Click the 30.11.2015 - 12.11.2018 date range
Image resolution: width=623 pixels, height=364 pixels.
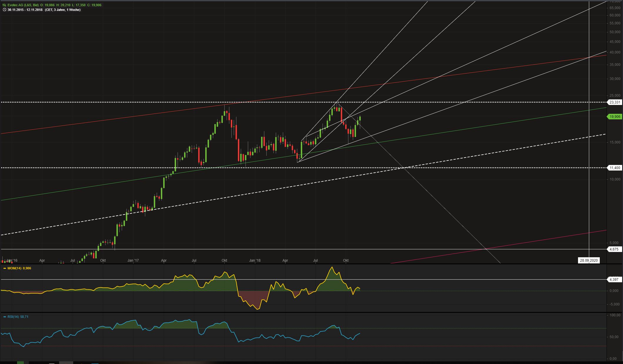(25, 10)
